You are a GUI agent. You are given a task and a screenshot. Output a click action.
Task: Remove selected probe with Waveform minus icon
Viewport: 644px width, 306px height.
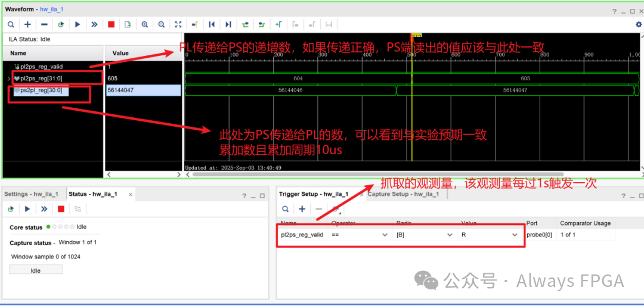44,24
